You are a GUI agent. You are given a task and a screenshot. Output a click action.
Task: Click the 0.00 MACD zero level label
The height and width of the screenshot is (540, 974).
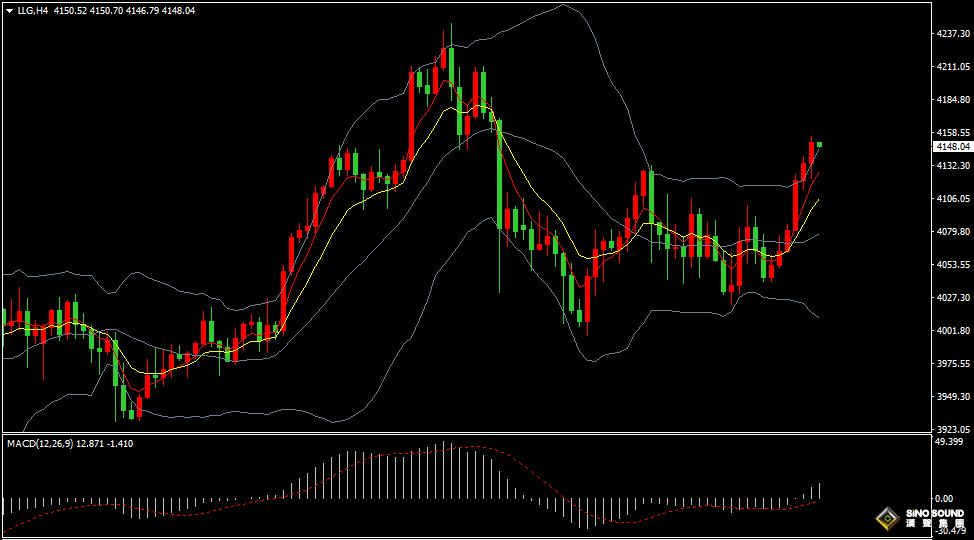(x=943, y=498)
